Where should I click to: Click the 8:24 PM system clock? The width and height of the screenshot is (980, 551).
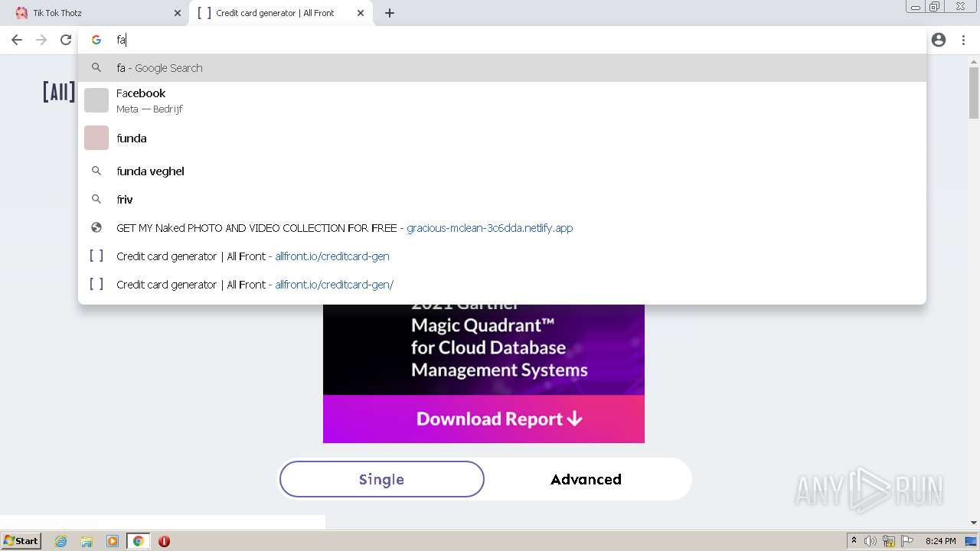(941, 541)
